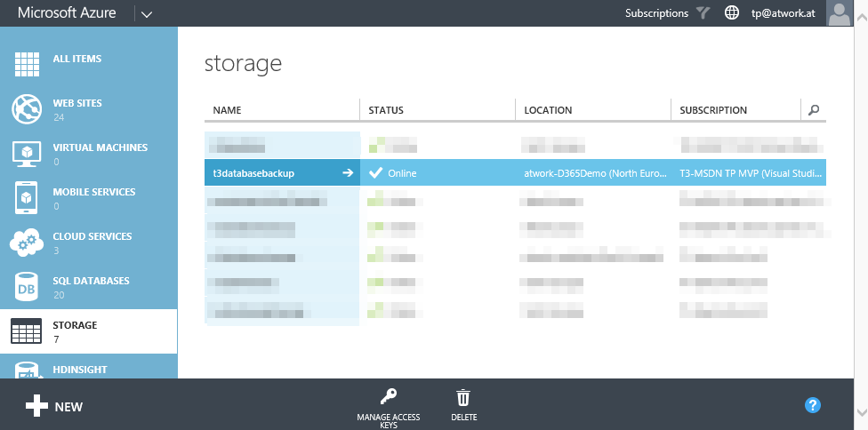Select the Mobile Services phone icon
Viewport: 868px width, 430px height.
[27, 198]
